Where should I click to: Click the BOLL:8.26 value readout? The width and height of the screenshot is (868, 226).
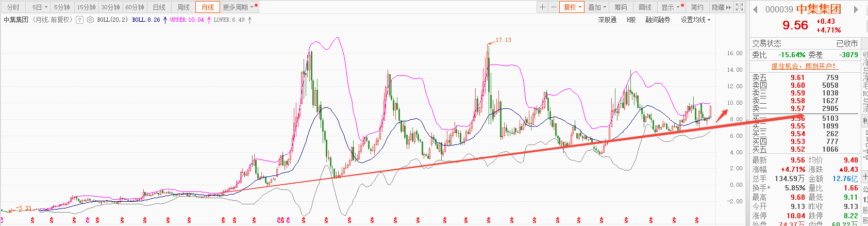[x=146, y=20]
